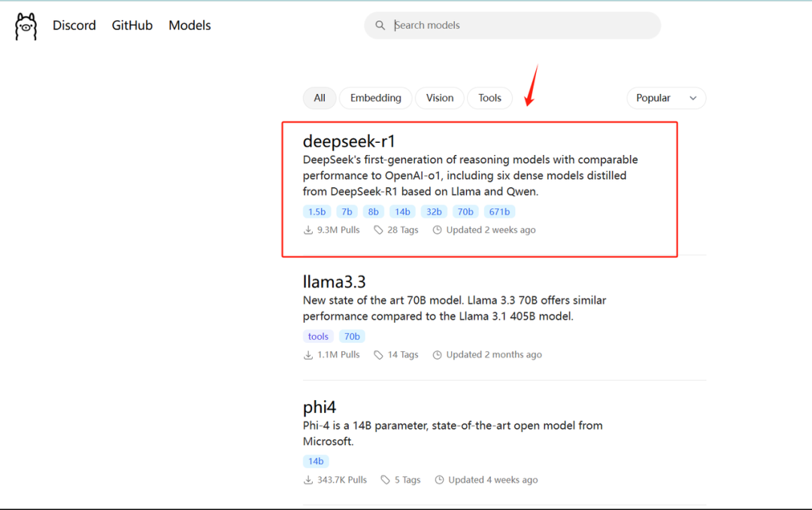This screenshot has width=812, height=510.
Task: Click clock icon beside Updated 4 weeks ago
Action: pyautogui.click(x=439, y=480)
